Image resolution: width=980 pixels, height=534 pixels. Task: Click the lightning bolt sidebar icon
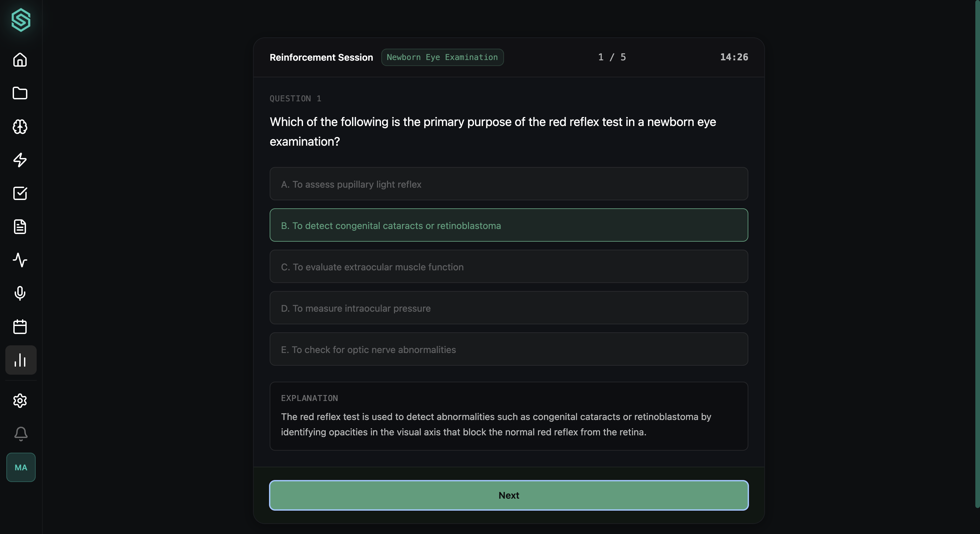[x=20, y=160]
